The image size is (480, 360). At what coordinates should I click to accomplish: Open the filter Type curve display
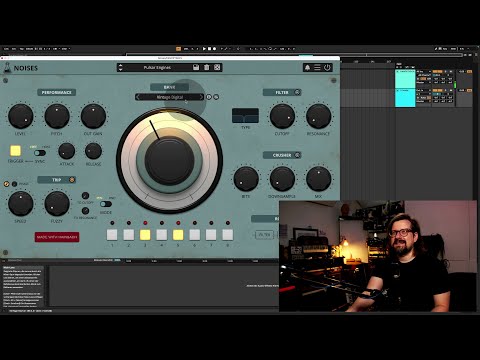(x=245, y=116)
